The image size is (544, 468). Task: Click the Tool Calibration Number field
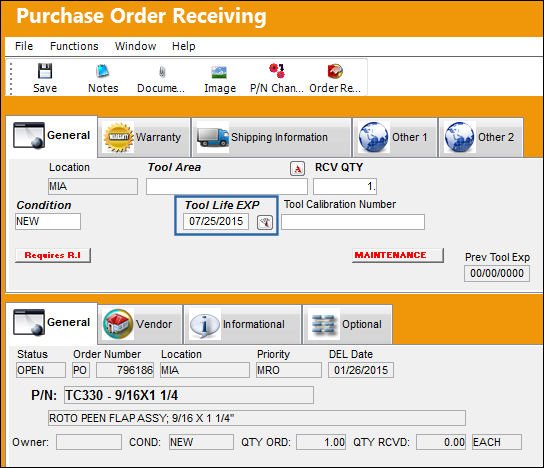(353, 222)
